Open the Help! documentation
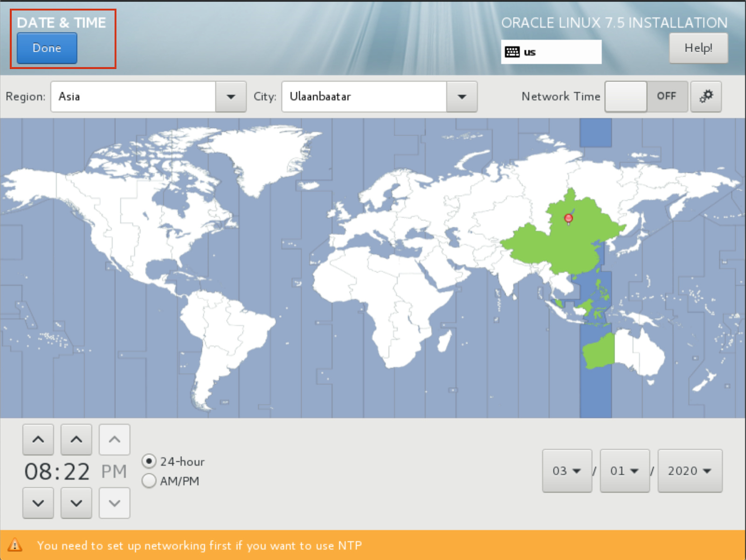 point(698,48)
